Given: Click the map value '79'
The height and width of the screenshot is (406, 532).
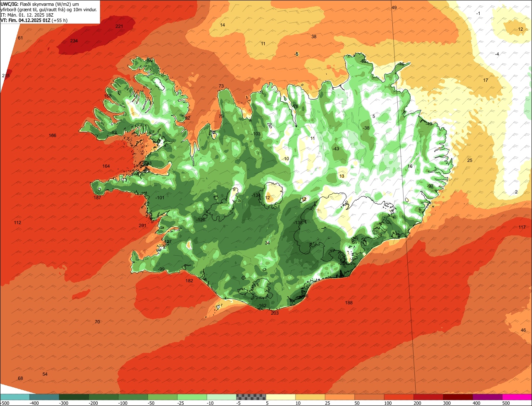Looking at the screenshot, I should tap(221, 116).
